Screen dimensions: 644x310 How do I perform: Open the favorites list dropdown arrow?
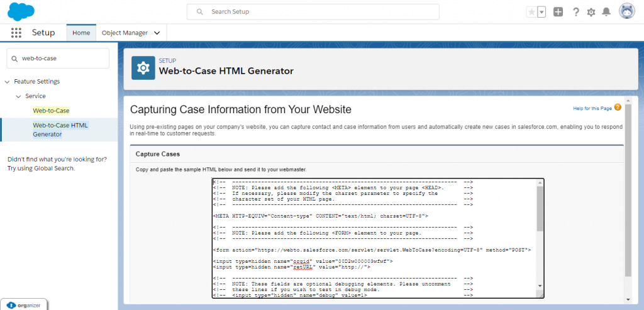541,12
